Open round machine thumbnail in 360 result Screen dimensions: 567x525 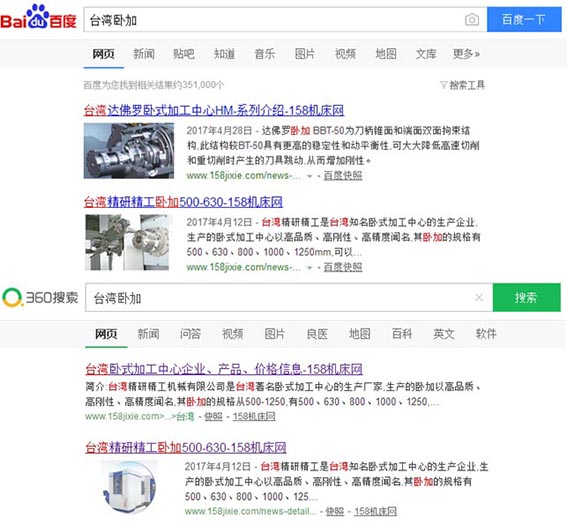(x=129, y=487)
